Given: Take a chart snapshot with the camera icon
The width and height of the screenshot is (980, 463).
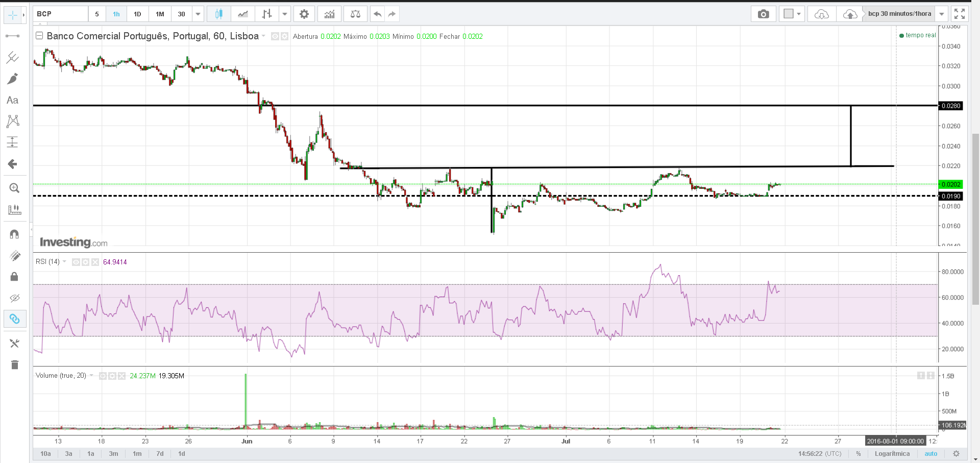Looking at the screenshot, I should tap(763, 14).
